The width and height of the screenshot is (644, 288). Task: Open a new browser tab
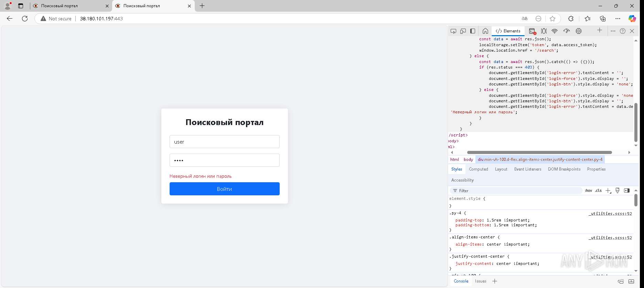pyautogui.click(x=202, y=6)
